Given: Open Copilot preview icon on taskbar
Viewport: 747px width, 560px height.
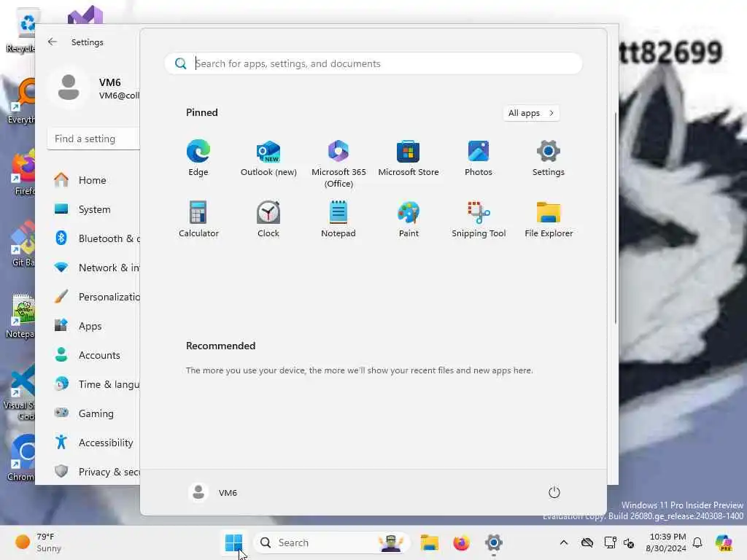Looking at the screenshot, I should (x=724, y=542).
